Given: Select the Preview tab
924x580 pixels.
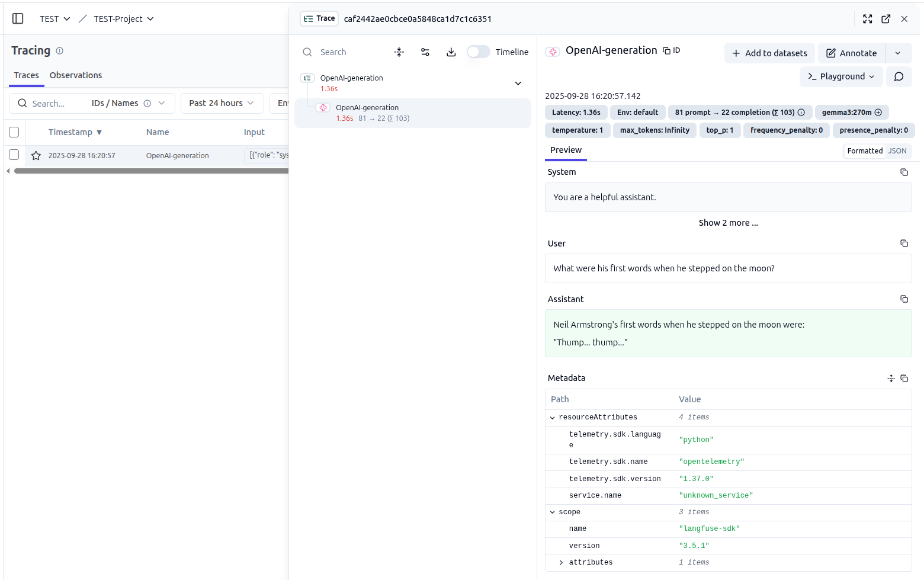Looking at the screenshot, I should 566,150.
